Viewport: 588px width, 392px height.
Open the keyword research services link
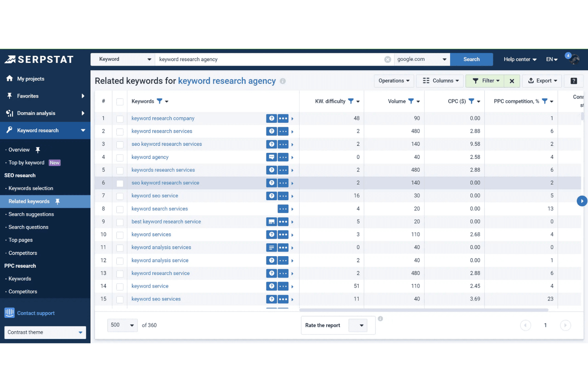point(162,131)
